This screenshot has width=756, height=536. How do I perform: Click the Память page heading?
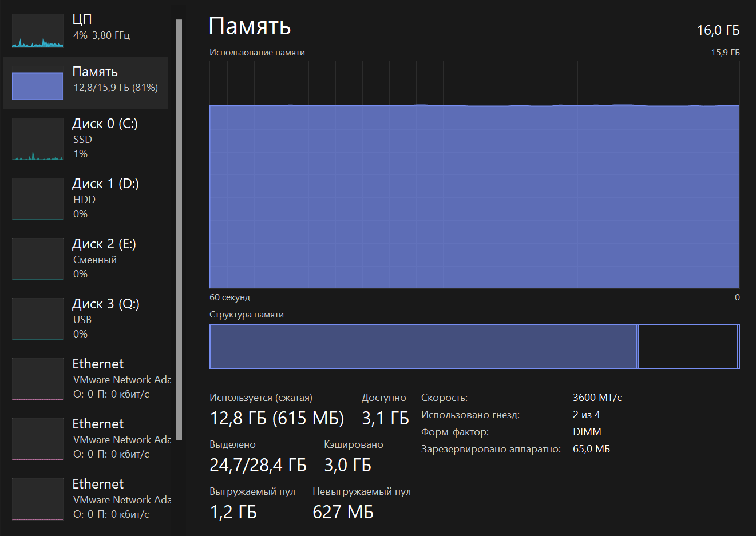250,26
